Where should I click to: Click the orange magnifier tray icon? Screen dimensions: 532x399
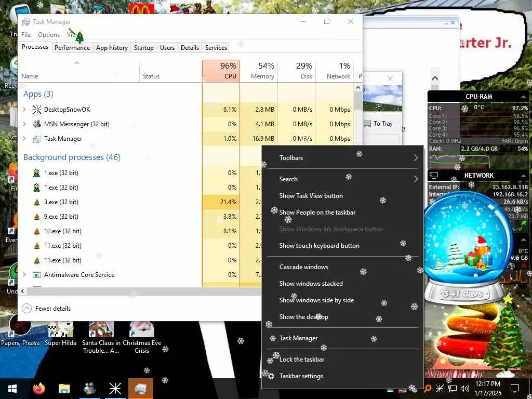pos(428,389)
